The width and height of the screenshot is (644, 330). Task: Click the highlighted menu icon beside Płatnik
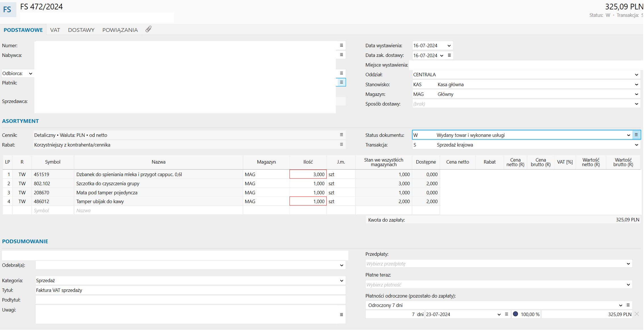tap(341, 82)
